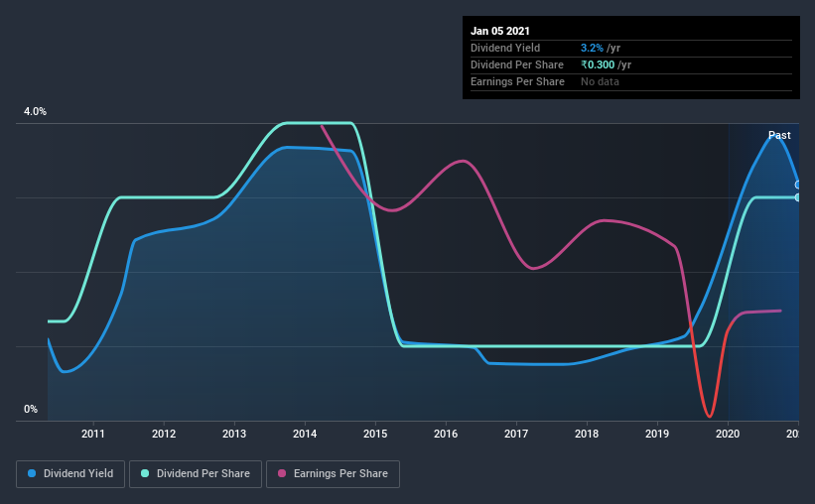Select the 2018 x-axis label
The height and width of the screenshot is (504, 815).
587,434
